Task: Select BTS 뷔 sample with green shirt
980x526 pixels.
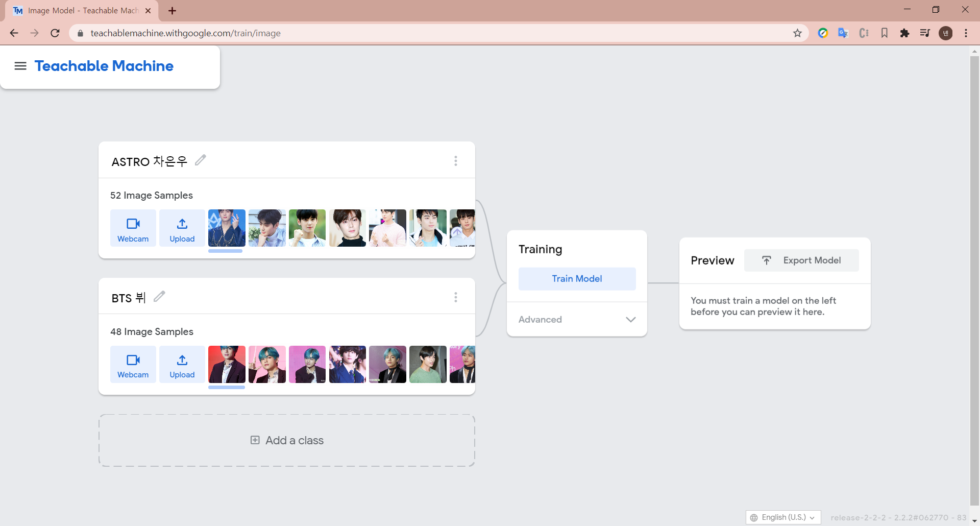Action: click(428, 364)
